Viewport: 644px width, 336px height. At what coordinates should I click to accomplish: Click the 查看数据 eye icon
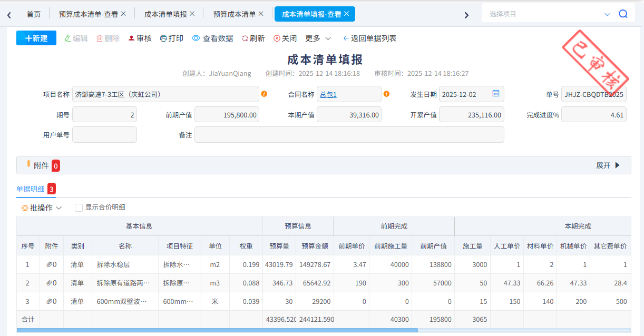[x=196, y=38]
